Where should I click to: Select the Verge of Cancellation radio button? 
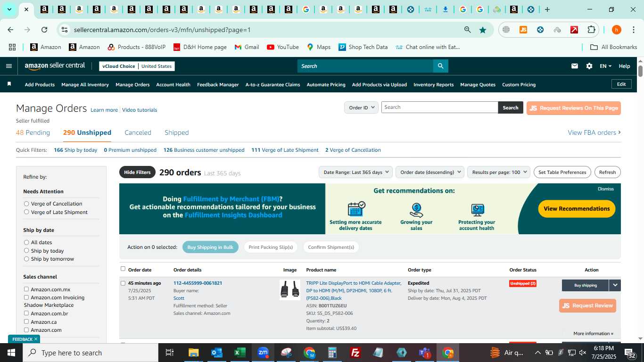(x=26, y=204)
